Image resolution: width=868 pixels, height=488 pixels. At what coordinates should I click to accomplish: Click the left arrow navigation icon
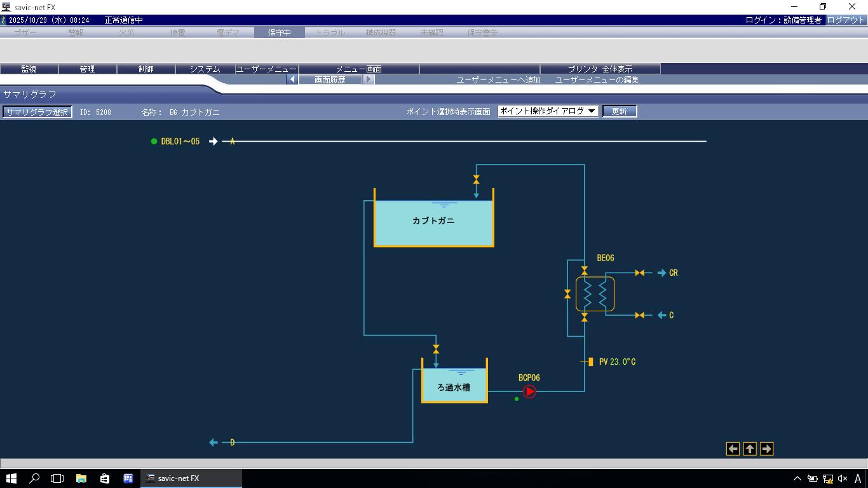tap(733, 449)
